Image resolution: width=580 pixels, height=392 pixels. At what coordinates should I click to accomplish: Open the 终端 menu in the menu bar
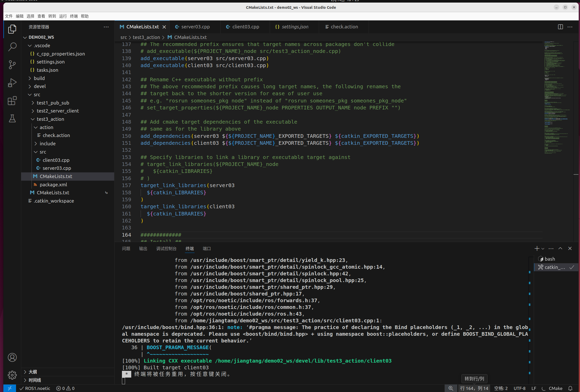(74, 16)
